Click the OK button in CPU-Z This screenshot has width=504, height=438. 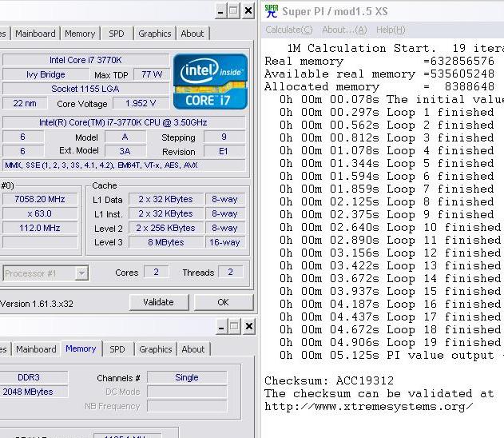pos(223,302)
